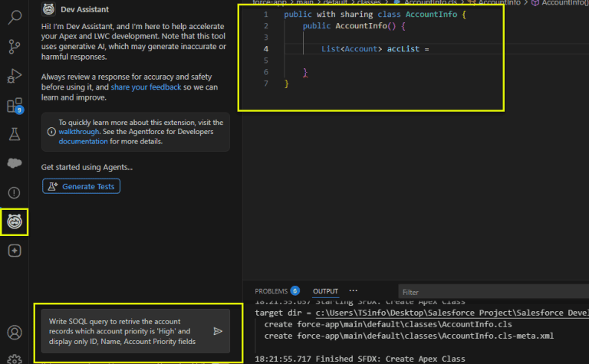Open the target dir path link in output

coord(452,313)
